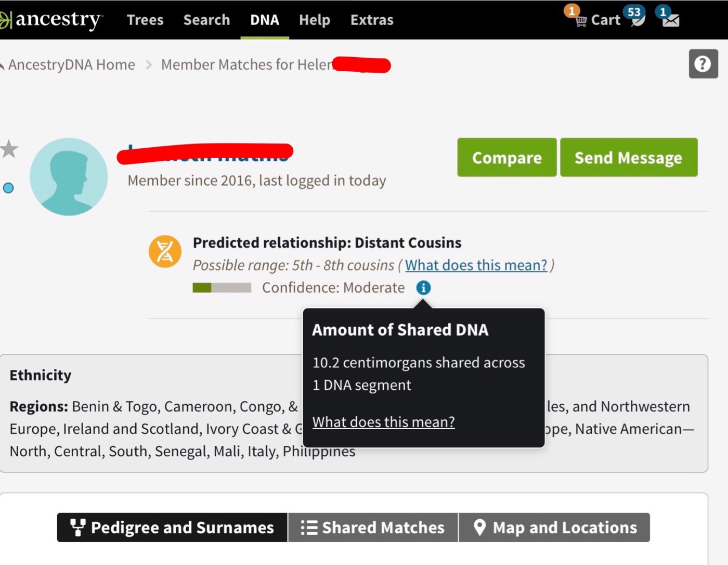Click the confidence info icon
This screenshot has height=565, width=728.
coord(423,288)
